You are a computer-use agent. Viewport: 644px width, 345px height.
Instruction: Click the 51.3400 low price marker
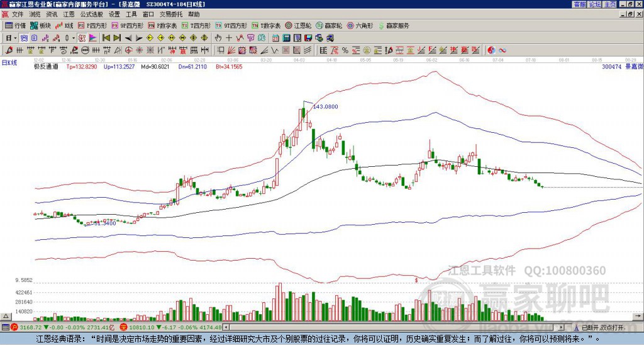[105, 223]
